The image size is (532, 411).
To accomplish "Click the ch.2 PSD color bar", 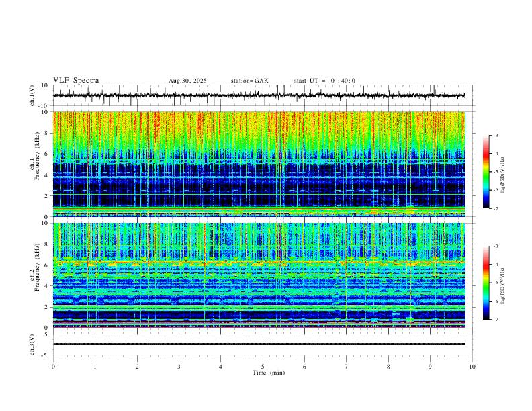I will click(486, 283).
